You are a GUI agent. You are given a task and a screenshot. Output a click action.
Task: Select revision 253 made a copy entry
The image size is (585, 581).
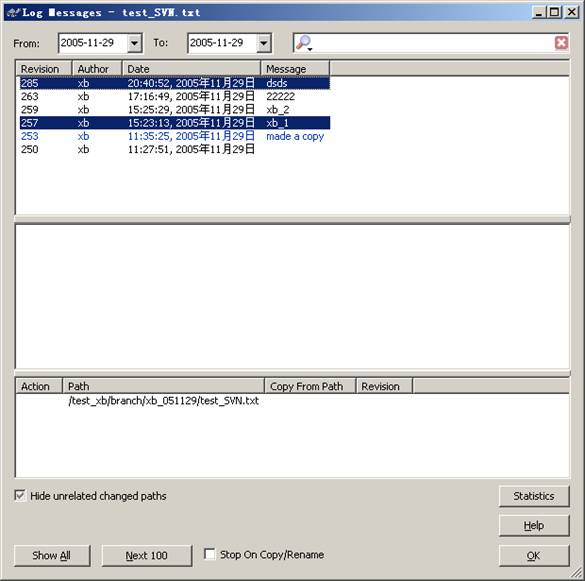click(x=175, y=136)
